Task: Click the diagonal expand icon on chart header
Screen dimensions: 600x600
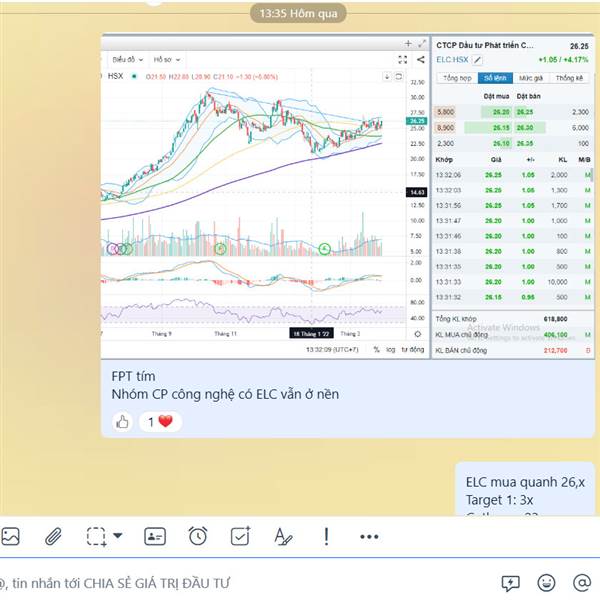Action: coord(422,44)
